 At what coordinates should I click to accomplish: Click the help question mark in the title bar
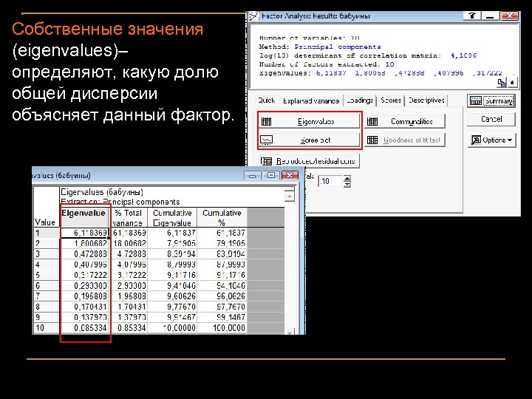tap(472, 16)
